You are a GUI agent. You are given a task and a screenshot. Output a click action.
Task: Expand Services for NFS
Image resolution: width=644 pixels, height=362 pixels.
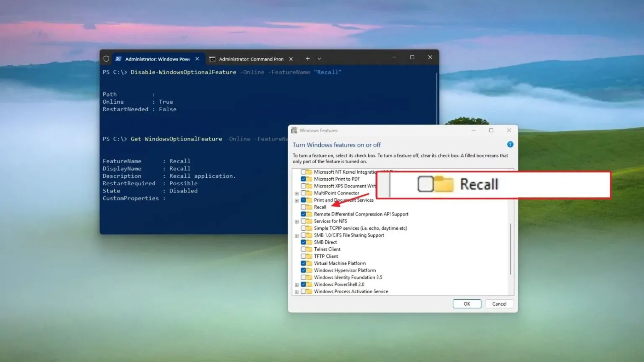[x=297, y=221]
